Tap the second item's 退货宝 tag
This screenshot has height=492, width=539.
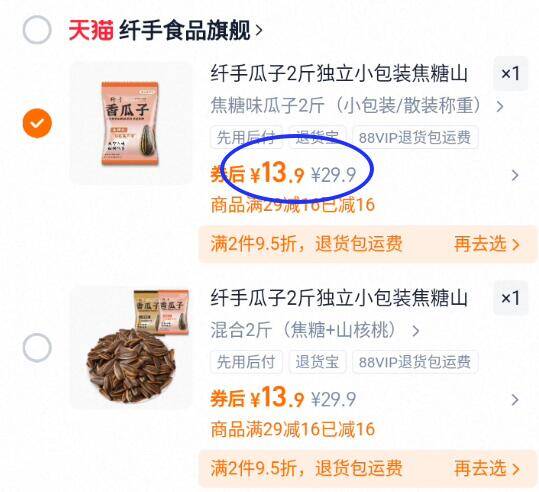[x=317, y=362]
